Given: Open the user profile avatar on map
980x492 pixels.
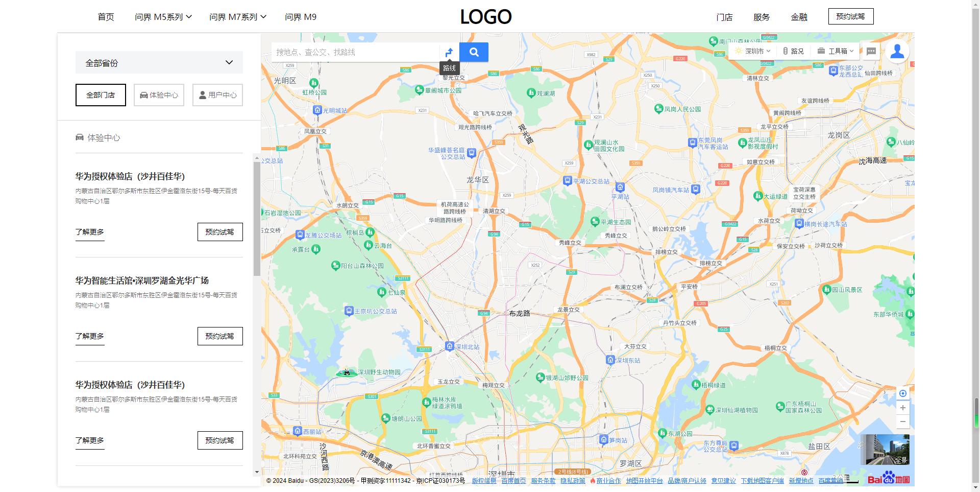Looking at the screenshot, I should click(897, 51).
